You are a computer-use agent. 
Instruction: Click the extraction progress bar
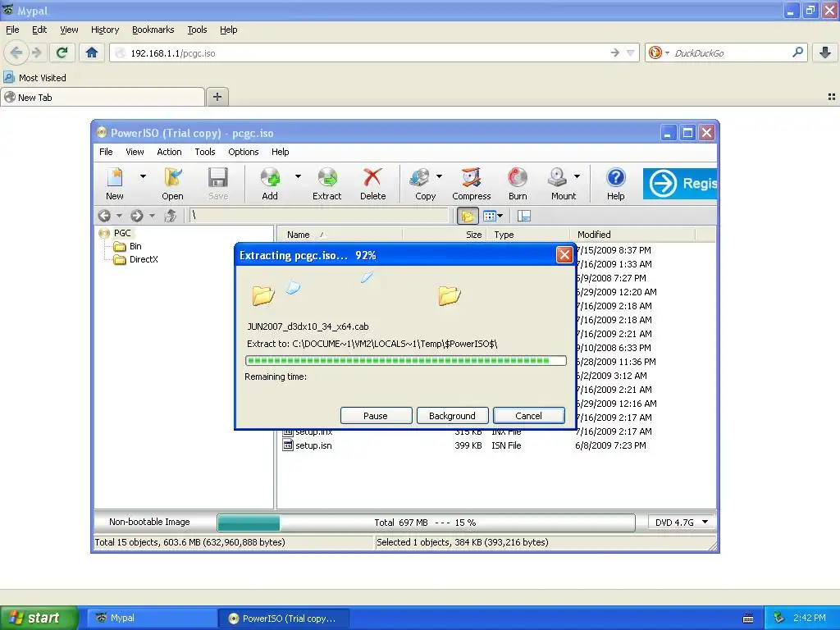point(405,361)
